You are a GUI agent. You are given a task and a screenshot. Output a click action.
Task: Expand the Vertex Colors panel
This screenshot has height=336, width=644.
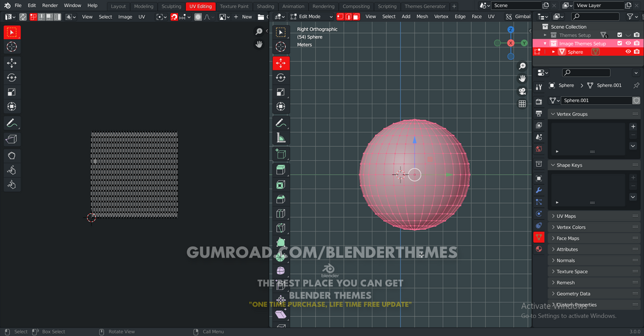pos(594,227)
